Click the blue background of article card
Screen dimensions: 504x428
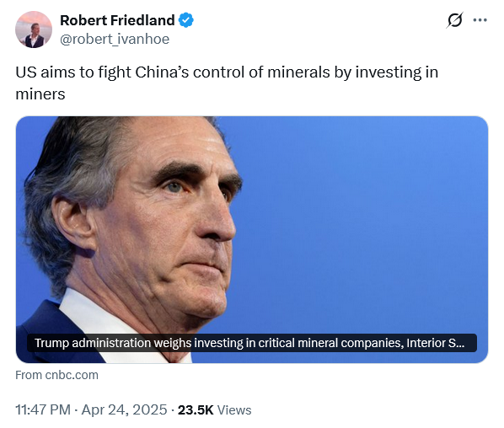point(370,209)
